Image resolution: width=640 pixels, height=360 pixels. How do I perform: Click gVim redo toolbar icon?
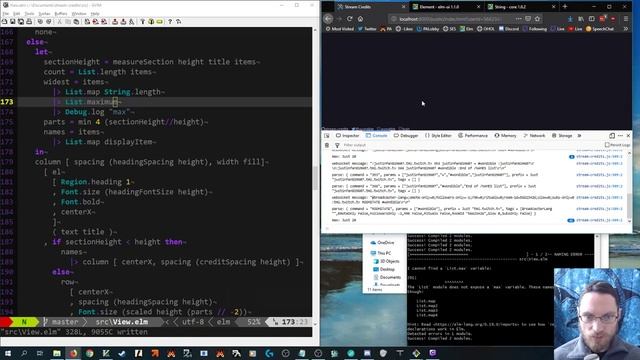49,21
